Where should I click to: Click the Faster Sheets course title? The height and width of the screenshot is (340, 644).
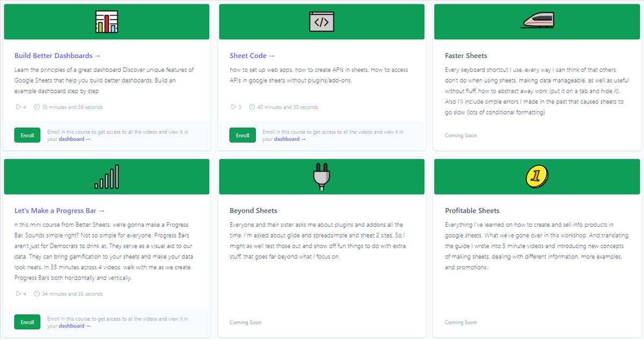click(466, 56)
